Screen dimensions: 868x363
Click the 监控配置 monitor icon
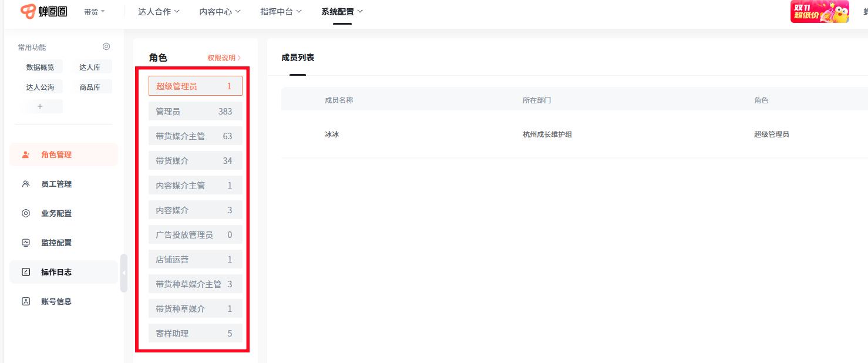(26, 243)
